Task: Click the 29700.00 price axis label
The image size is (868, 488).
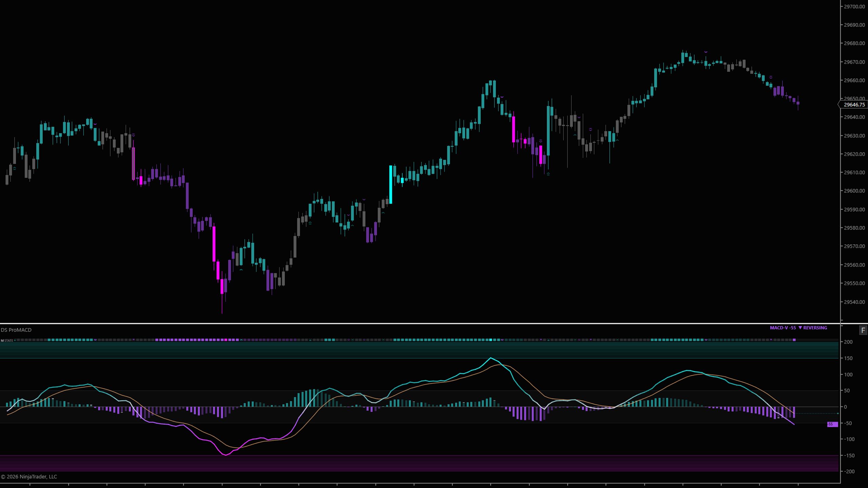Action: (854, 6)
